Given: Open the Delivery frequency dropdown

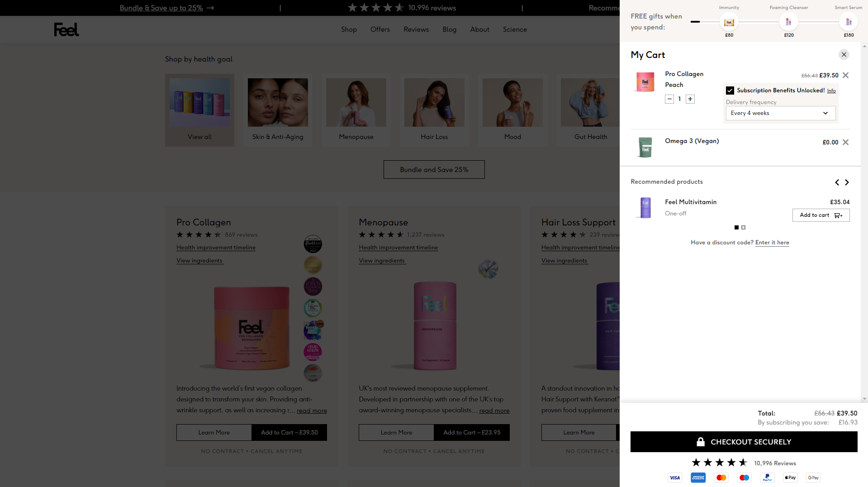Looking at the screenshot, I should point(780,113).
